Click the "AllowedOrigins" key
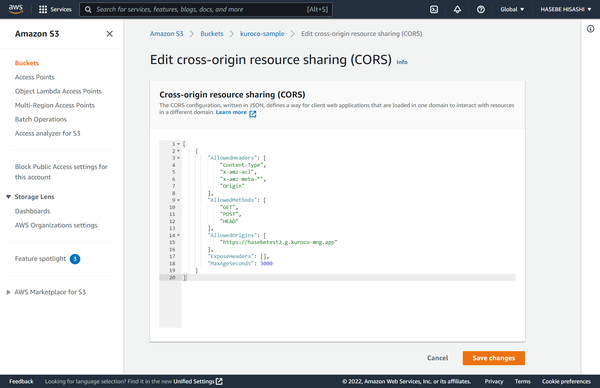The height and width of the screenshot is (388, 600). pos(232,235)
